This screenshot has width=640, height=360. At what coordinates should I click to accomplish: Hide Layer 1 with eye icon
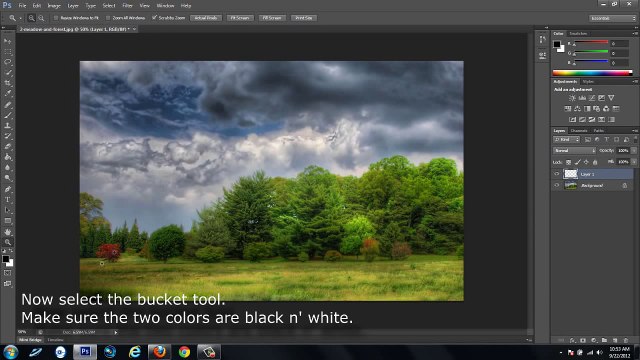556,174
